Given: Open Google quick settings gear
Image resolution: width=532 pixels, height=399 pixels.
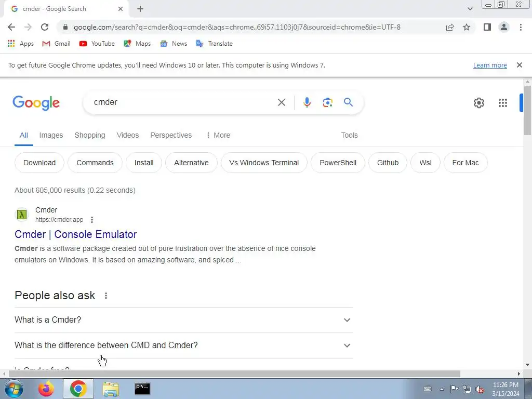Looking at the screenshot, I should 478,103.
